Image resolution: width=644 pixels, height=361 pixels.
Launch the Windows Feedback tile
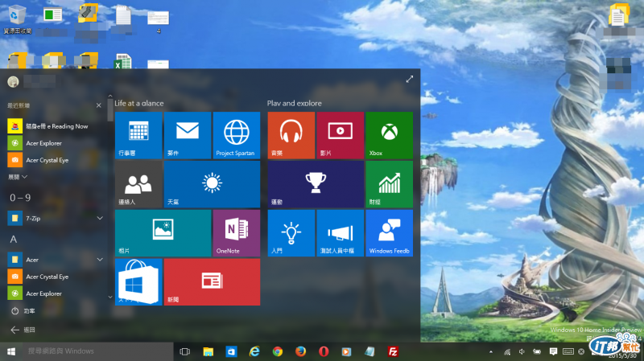pyautogui.click(x=389, y=233)
